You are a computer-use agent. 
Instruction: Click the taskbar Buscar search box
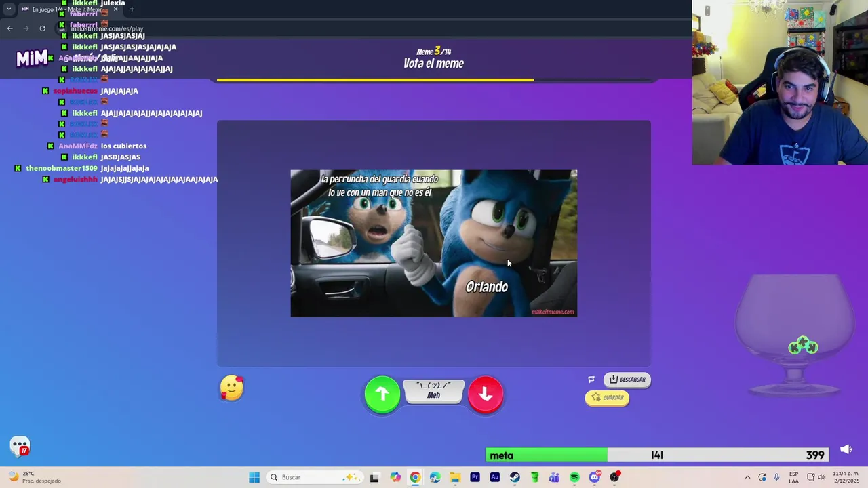click(x=315, y=477)
